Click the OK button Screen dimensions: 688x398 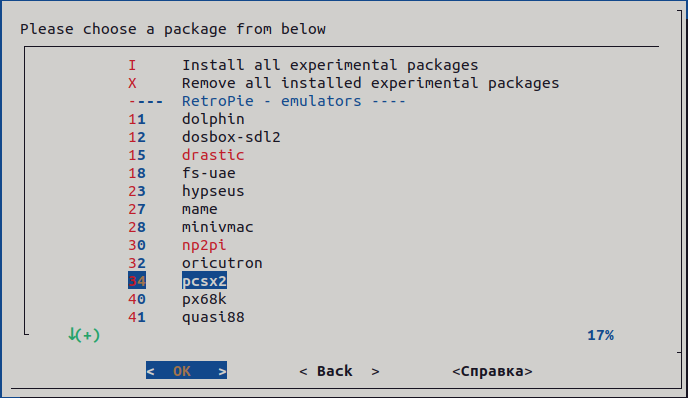[186, 371]
